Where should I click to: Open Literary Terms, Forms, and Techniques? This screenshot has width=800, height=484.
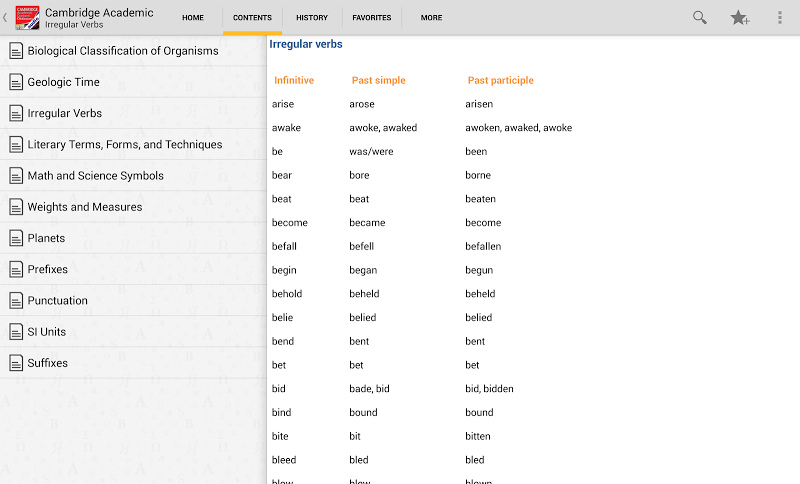click(124, 145)
